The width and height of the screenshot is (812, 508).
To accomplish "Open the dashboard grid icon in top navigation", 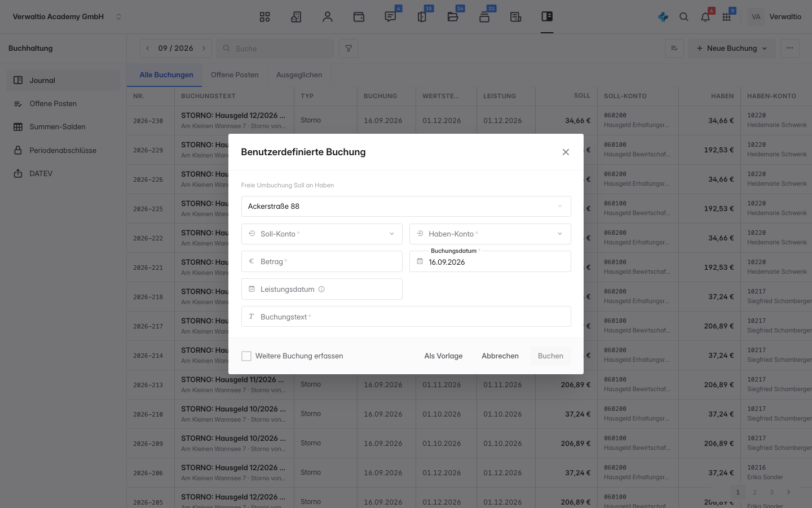I will coord(264,17).
